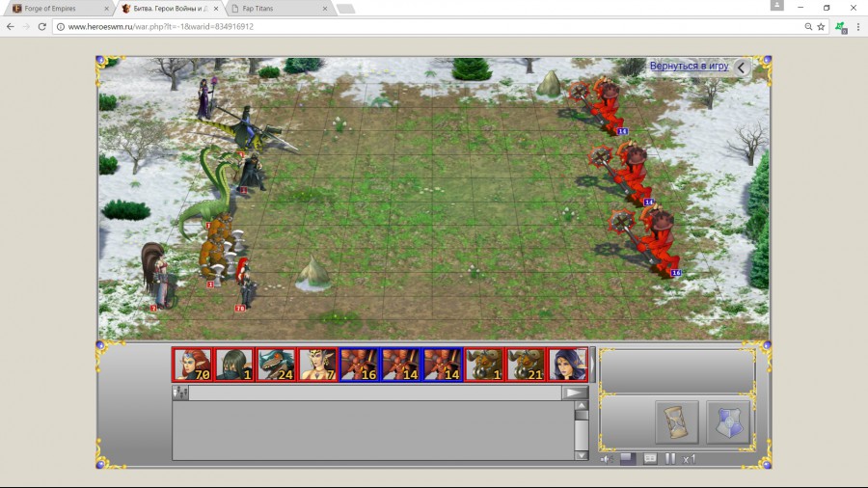The height and width of the screenshot is (488, 868).
Task: Click the square window icon beside the speaker
Action: tap(628, 459)
